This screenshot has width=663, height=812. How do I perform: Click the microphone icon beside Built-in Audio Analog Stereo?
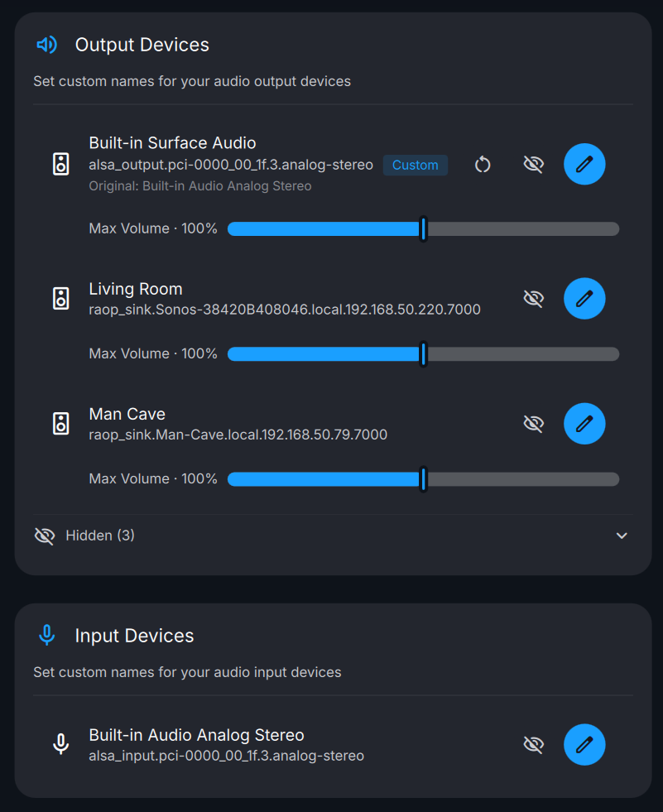60,744
